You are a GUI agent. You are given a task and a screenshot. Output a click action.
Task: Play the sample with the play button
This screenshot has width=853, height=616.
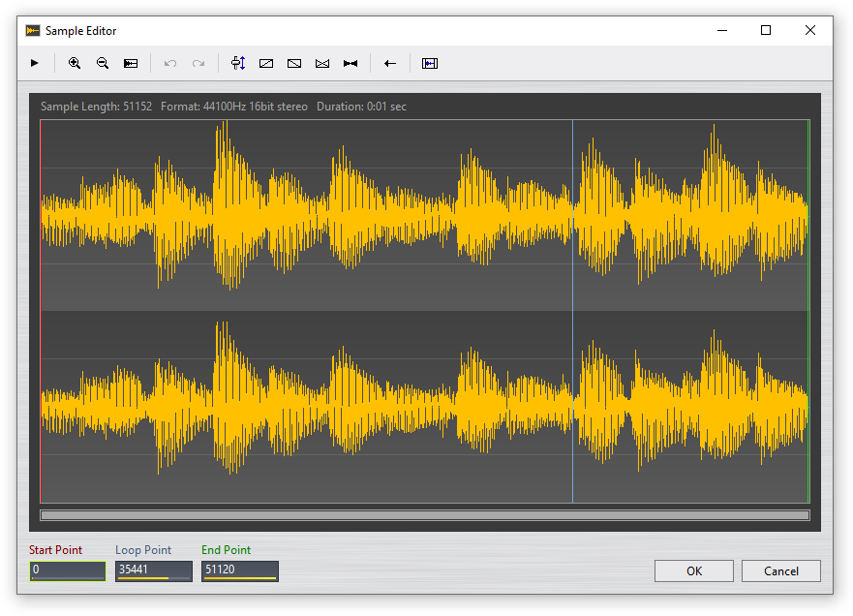pos(35,63)
